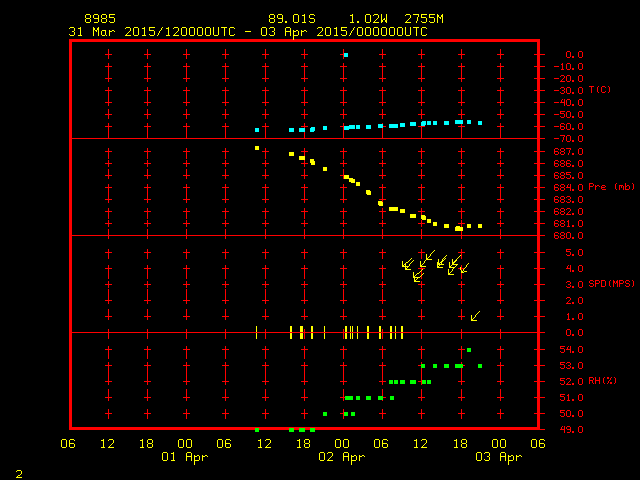Click the station ID 8985

tap(100, 19)
